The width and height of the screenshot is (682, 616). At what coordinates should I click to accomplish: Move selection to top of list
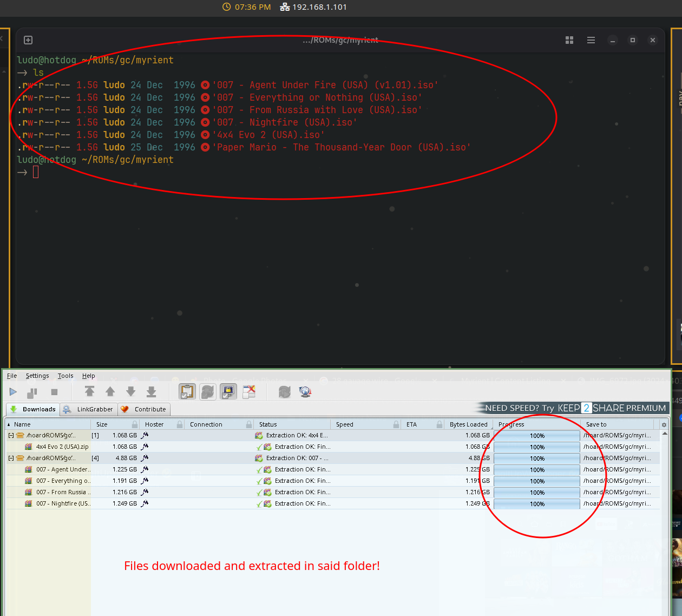coord(90,391)
